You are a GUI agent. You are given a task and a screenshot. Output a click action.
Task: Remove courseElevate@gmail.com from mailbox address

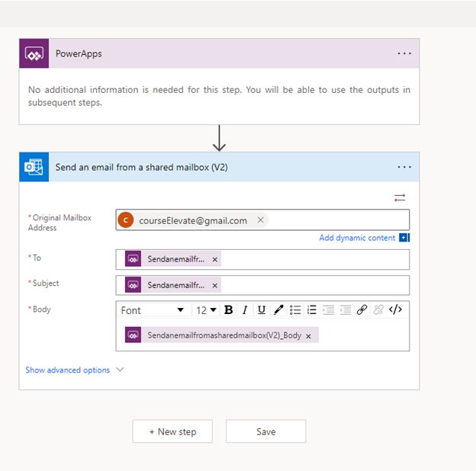[260, 220]
